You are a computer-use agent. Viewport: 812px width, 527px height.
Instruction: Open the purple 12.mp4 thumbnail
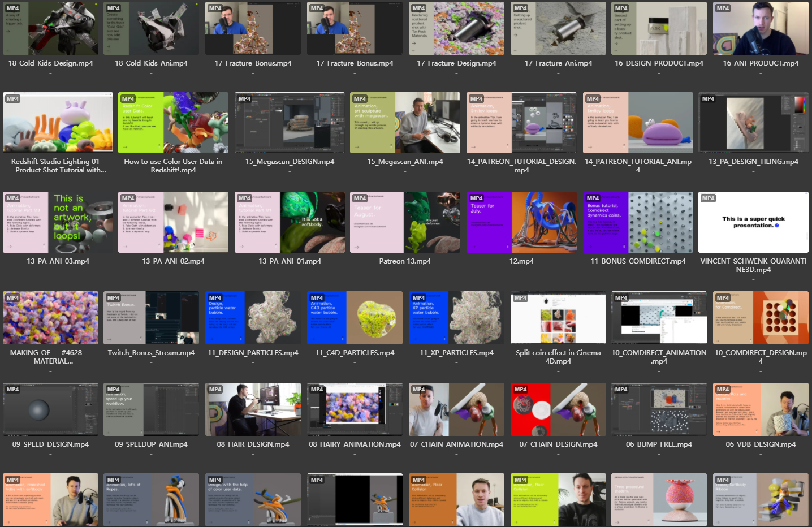tap(521, 222)
